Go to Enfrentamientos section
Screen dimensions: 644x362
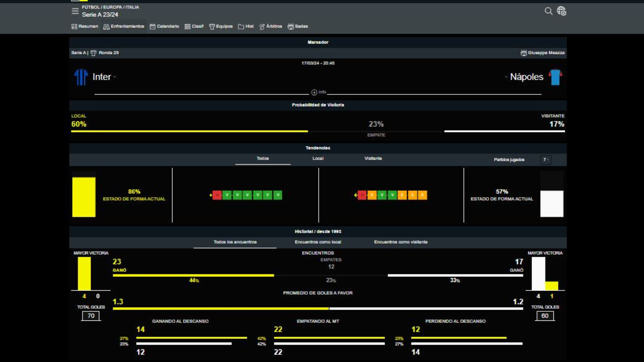pos(123,26)
